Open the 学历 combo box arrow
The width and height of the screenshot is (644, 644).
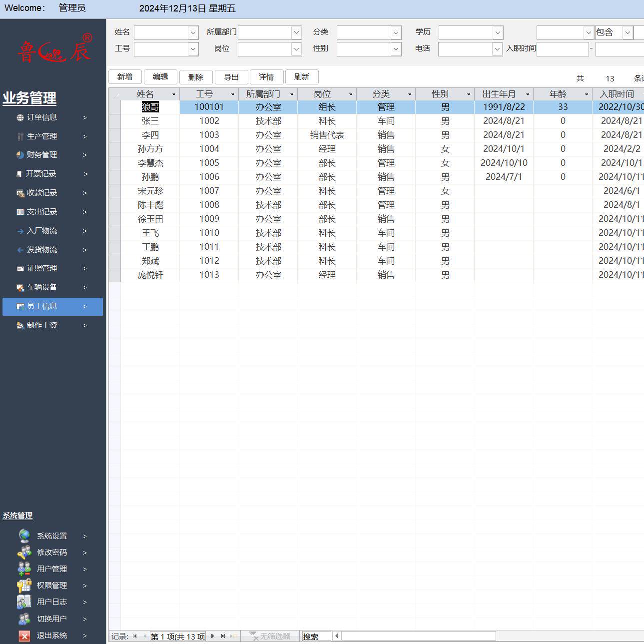(498, 32)
